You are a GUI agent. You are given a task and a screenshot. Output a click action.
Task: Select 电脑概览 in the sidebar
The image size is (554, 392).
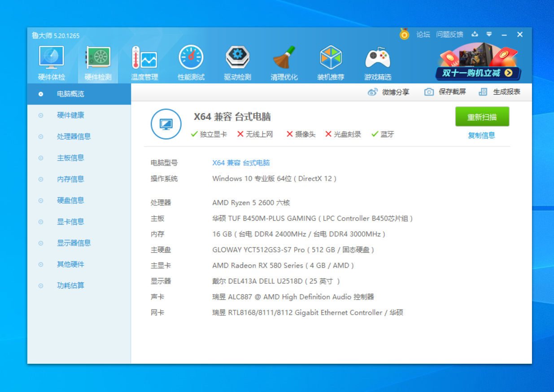point(79,94)
